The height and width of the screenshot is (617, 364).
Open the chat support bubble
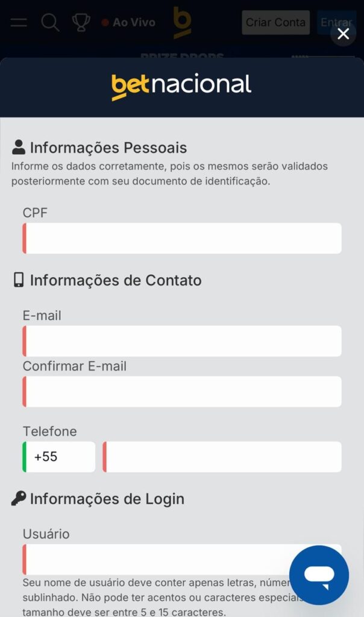(x=319, y=574)
